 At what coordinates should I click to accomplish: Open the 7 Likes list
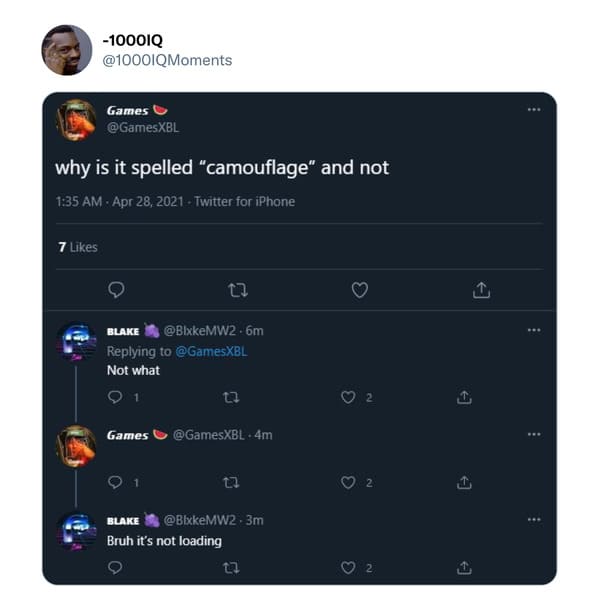[x=78, y=247]
